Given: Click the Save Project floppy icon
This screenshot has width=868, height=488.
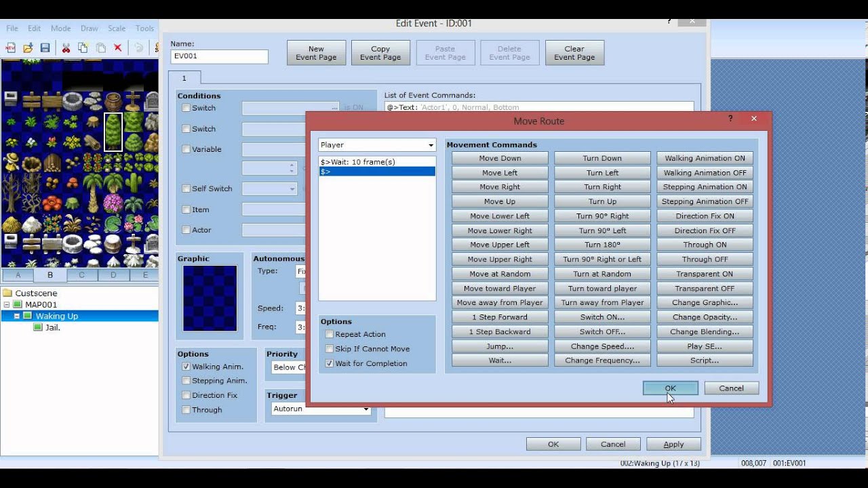Looking at the screenshot, I should (45, 48).
